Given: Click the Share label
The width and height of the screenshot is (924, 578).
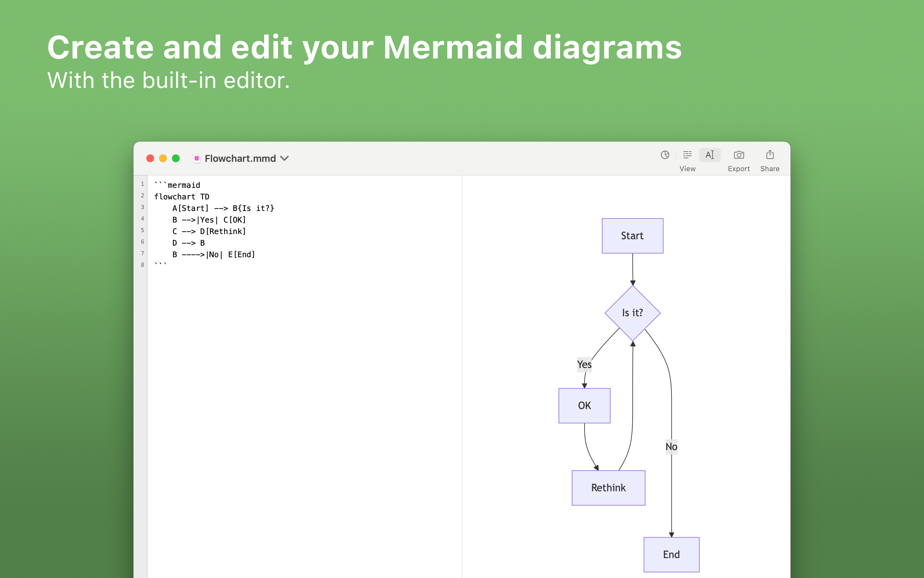Looking at the screenshot, I should (x=770, y=169).
